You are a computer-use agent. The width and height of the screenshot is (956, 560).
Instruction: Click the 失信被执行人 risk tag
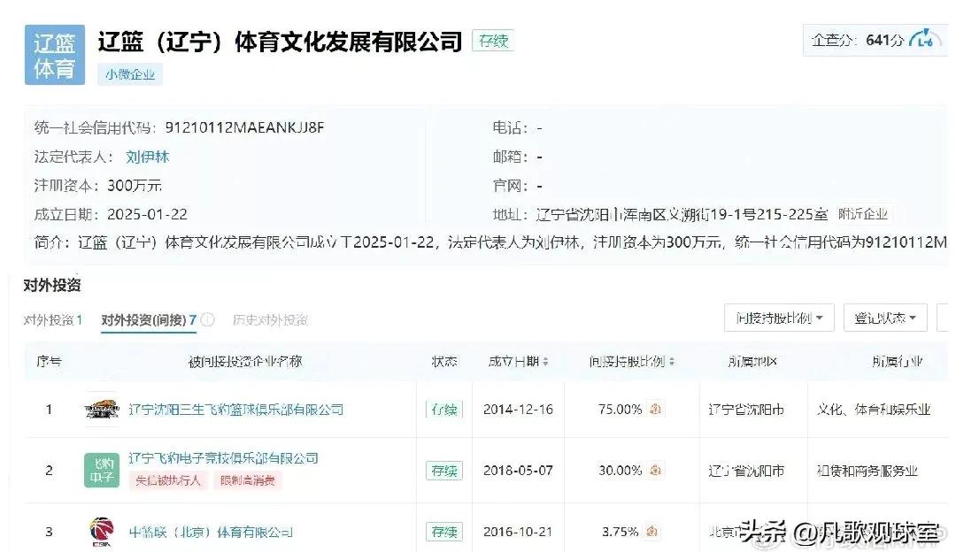click(167, 480)
